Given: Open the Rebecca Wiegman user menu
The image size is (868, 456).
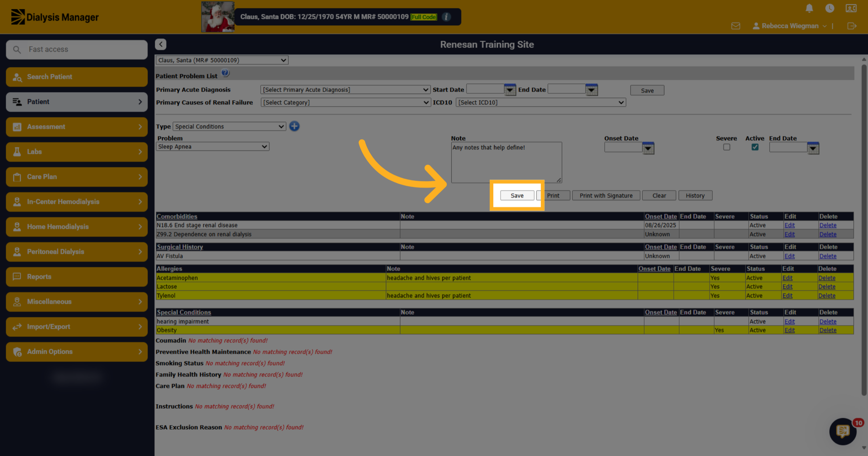Looking at the screenshot, I should tap(790, 26).
